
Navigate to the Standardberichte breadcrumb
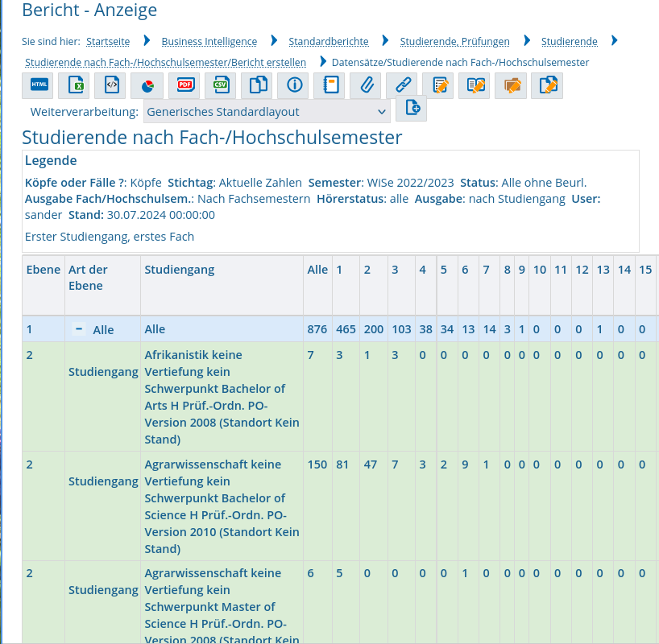click(x=329, y=42)
